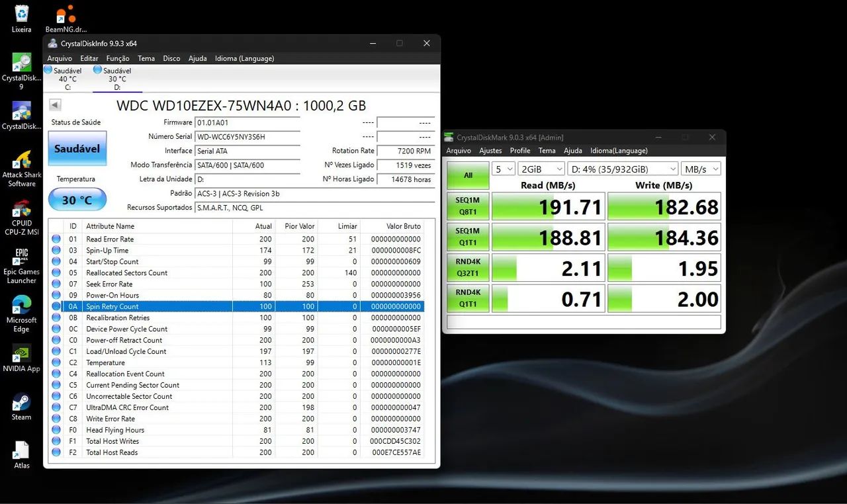Image resolution: width=847 pixels, height=504 pixels.
Task: Click status orb for Read Error Rate row
Action: pyautogui.click(x=56, y=239)
